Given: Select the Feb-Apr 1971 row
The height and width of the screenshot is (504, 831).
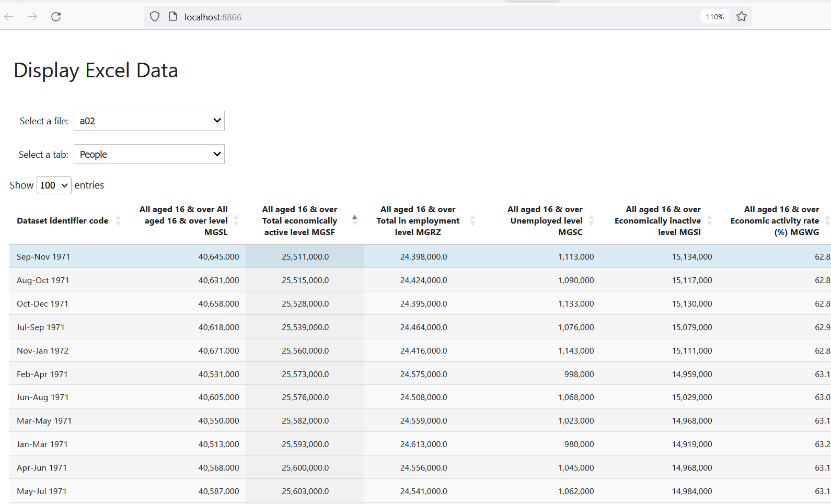Looking at the screenshot, I should pyautogui.click(x=42, y=374).
